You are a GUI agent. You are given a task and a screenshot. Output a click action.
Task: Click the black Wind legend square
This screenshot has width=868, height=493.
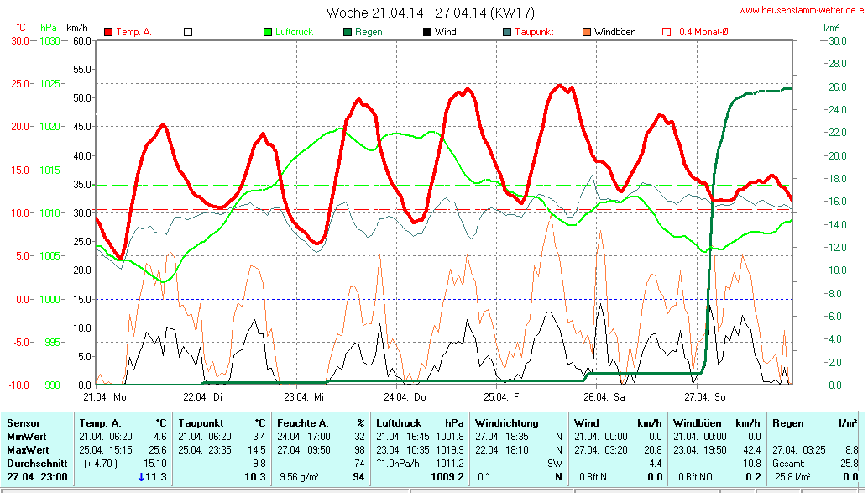point(426,32)
